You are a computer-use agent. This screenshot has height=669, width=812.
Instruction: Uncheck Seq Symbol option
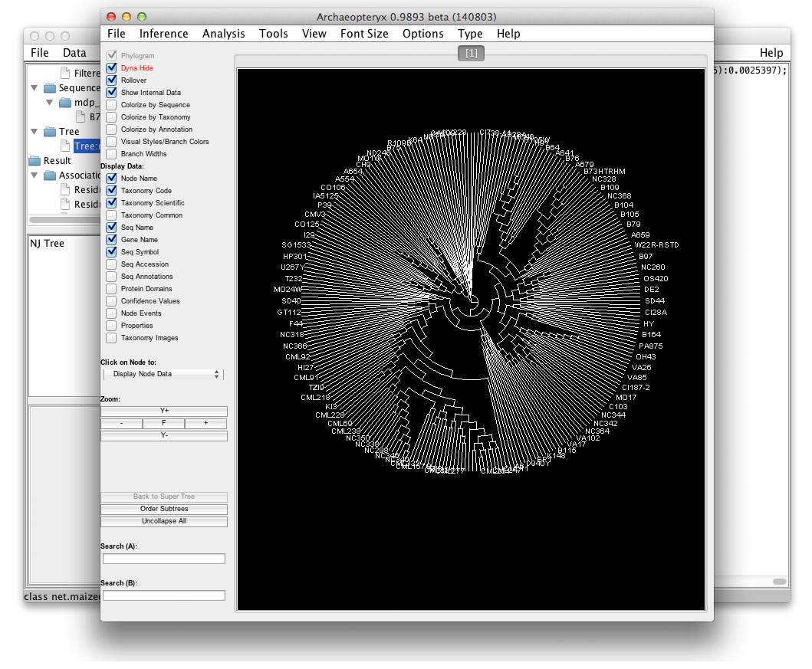pos(111,252)
